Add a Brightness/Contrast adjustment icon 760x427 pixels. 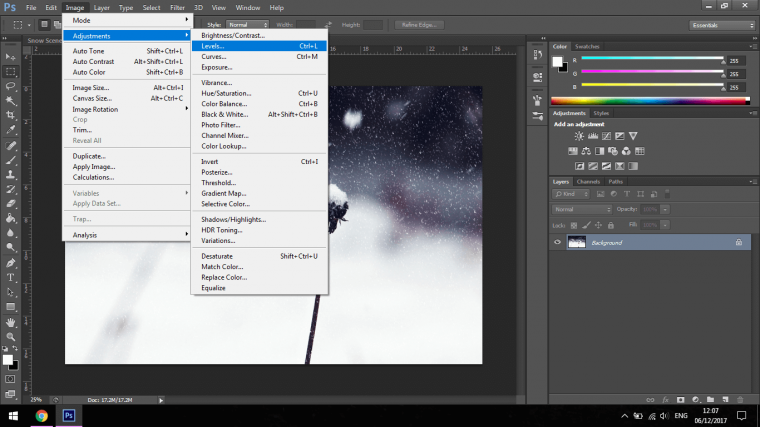tap(579, 136)
